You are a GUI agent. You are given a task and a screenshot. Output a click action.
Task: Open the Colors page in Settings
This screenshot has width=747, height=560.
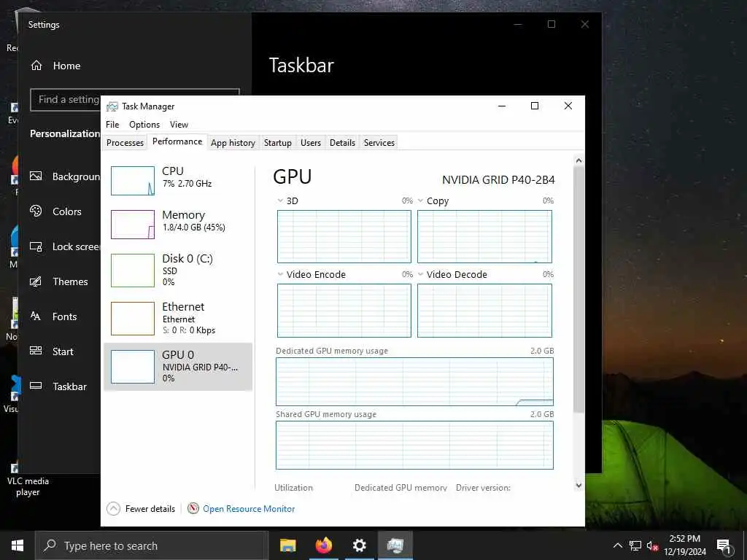66,211
